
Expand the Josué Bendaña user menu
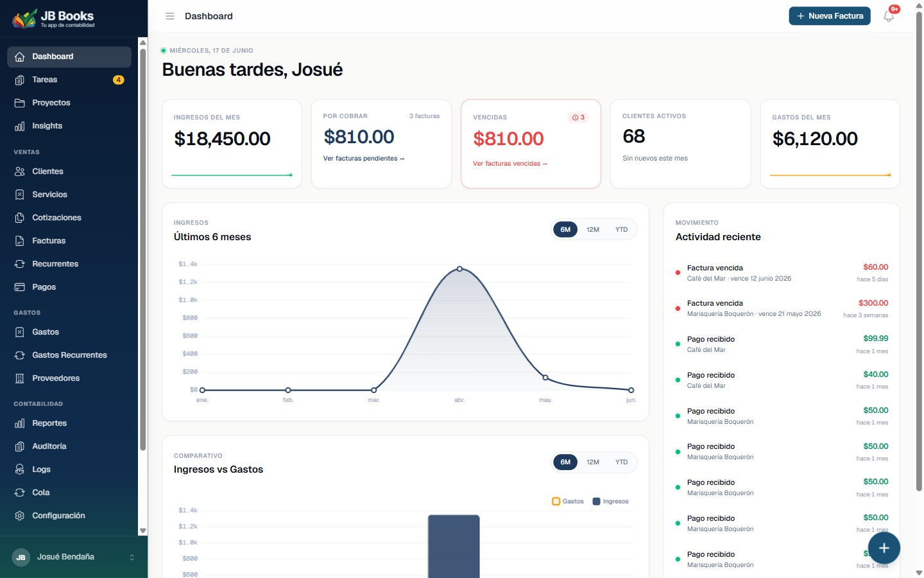click(x=74, y=557)
